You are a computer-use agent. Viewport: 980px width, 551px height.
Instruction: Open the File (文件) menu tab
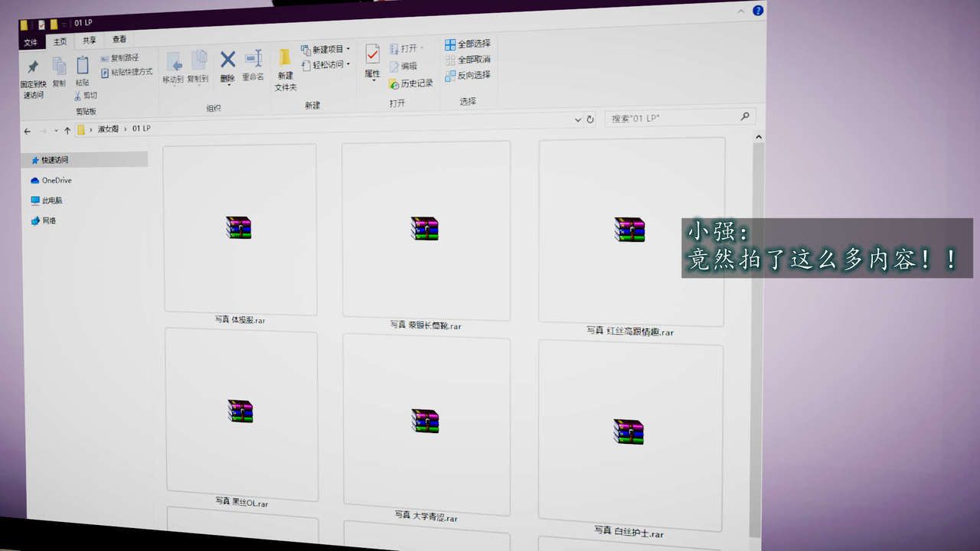31,43
